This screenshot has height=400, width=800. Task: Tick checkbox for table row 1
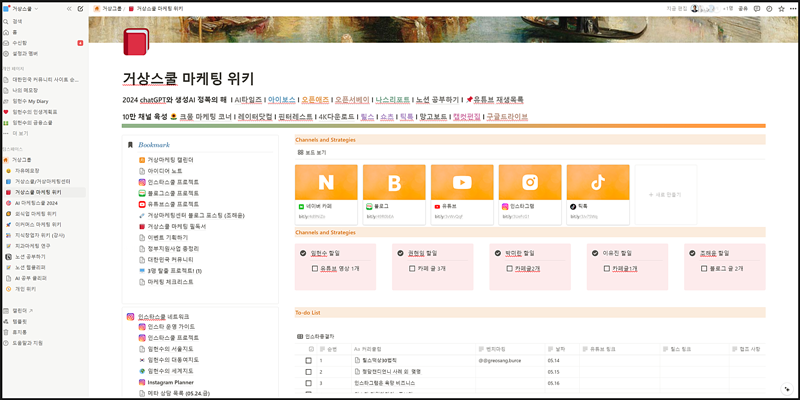(x=309, y=360)
